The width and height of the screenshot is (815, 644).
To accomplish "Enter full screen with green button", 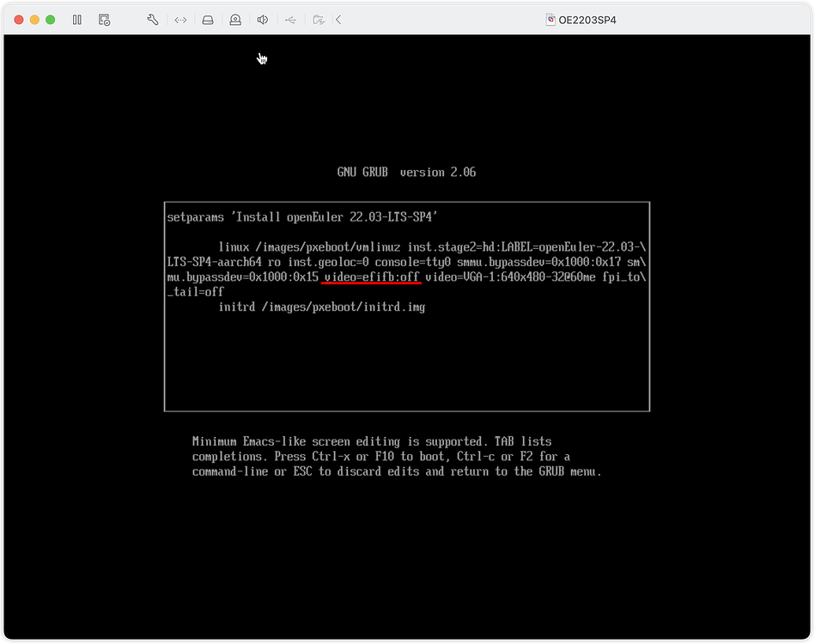I will (x=51, y=20).
